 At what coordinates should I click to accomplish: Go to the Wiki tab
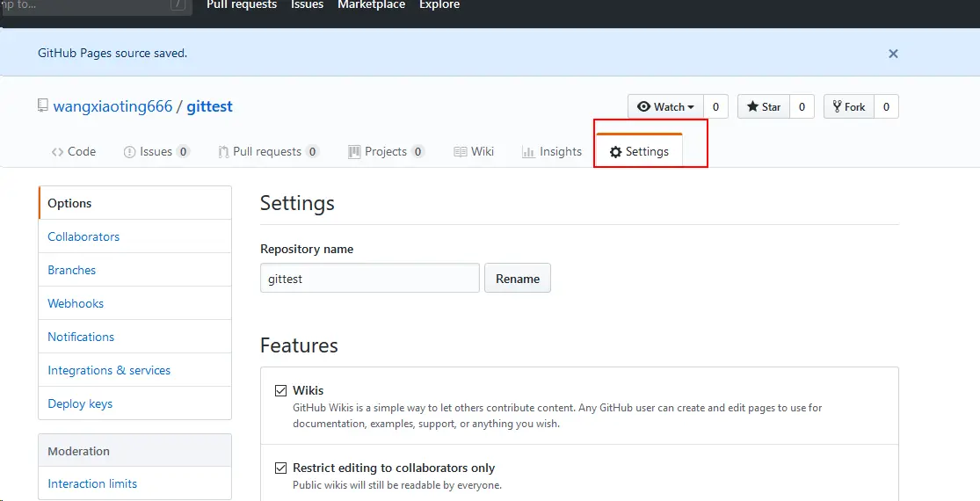[474, 152]
